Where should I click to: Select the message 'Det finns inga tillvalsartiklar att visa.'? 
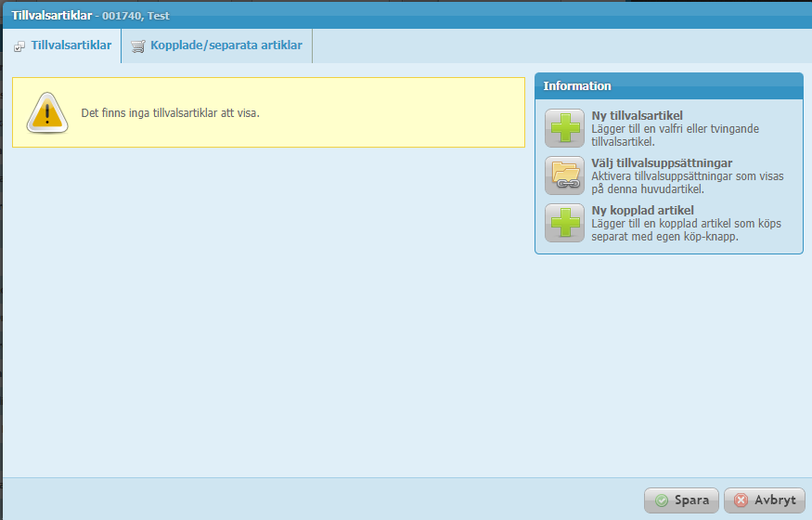(x=171, y=113)
